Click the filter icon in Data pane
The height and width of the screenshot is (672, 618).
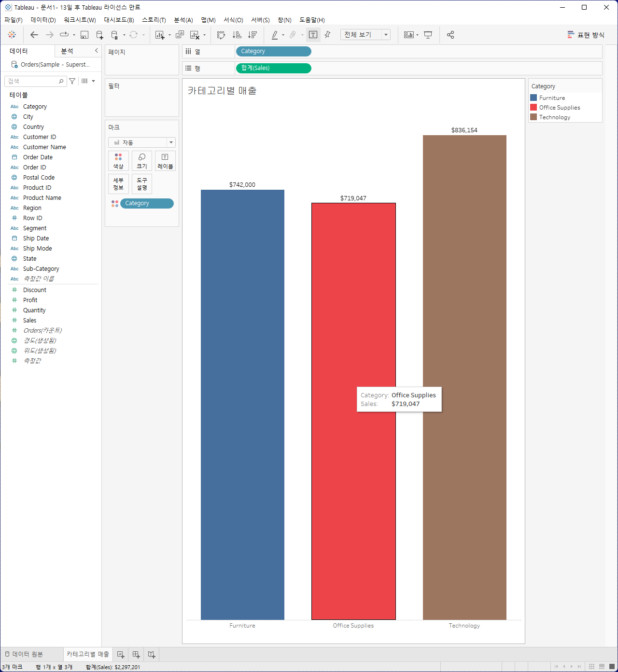pos(72,81)
